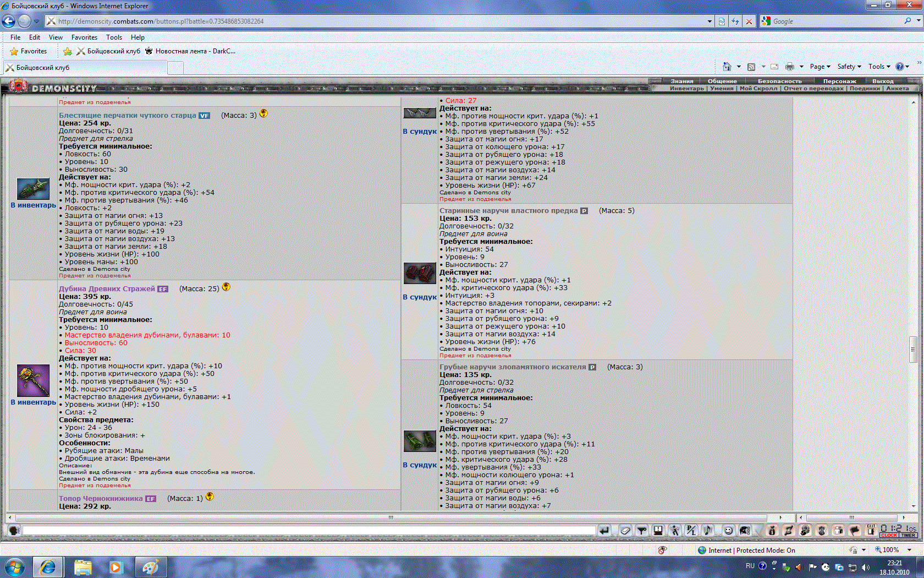Launch Windows Media Player from taskbar

(x=116, y=567)
